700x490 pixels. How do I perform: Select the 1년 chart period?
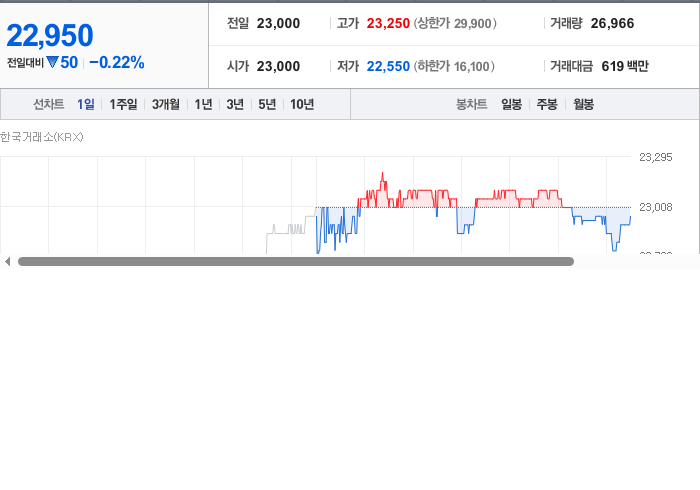(203, 104)
